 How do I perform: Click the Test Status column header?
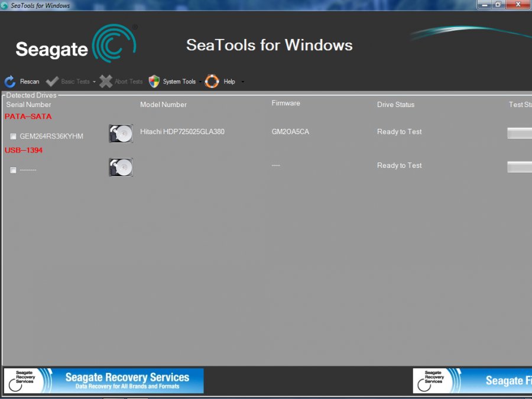520,105
